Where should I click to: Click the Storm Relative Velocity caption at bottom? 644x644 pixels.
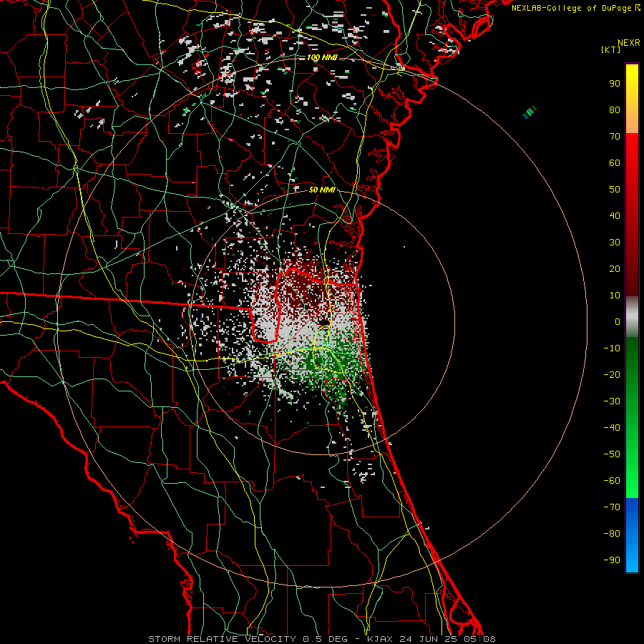click(322, 639)
